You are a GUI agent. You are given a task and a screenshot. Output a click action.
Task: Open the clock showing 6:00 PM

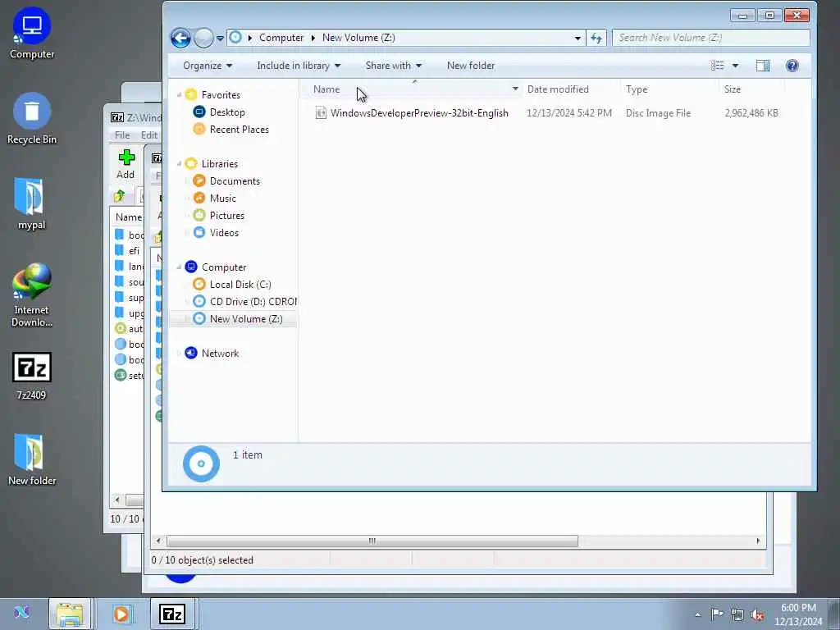click(x=798, y=614)
